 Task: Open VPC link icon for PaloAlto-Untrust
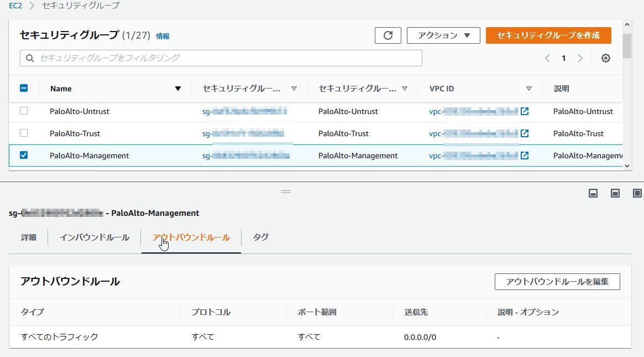pos(525,111)
